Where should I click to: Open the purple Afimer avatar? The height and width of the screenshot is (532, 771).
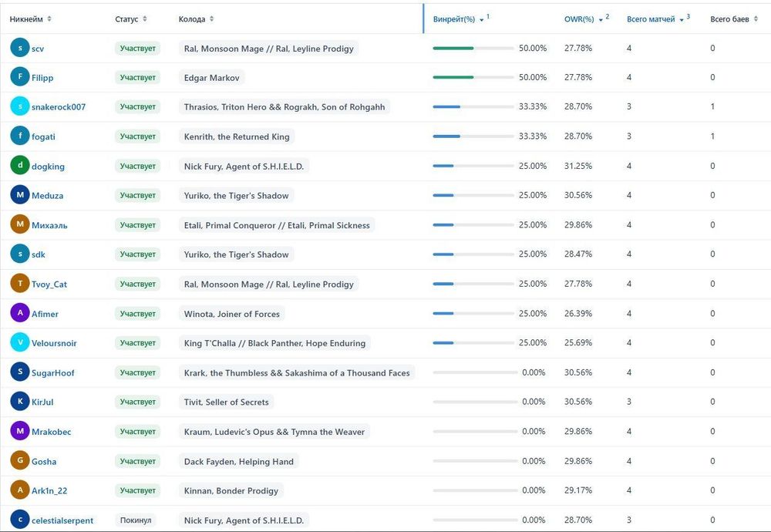pos(20,313)
